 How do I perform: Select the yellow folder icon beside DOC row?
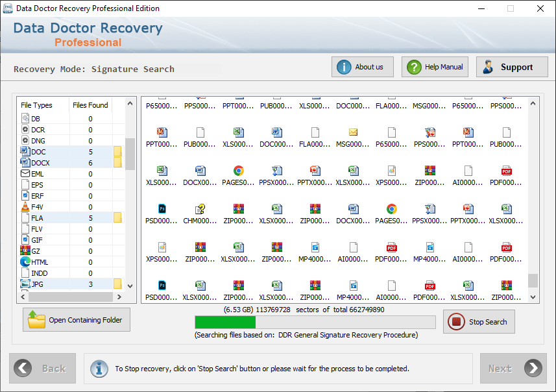[x=117, y=151]
